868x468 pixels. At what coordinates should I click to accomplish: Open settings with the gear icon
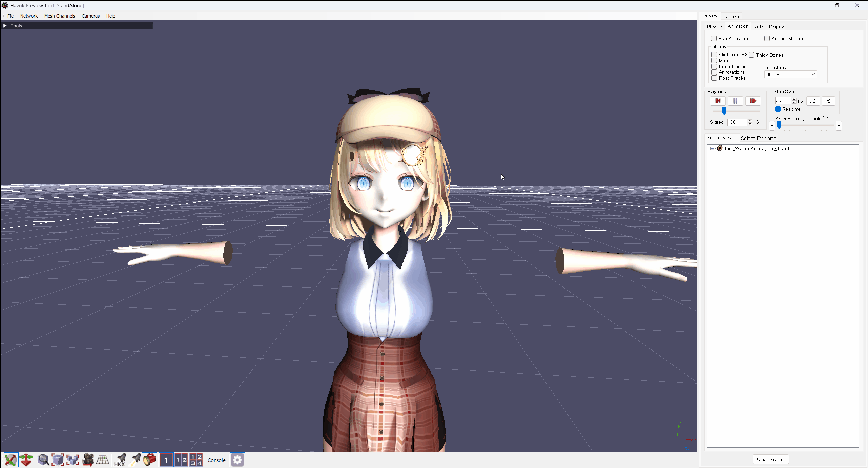pos(237,460)
